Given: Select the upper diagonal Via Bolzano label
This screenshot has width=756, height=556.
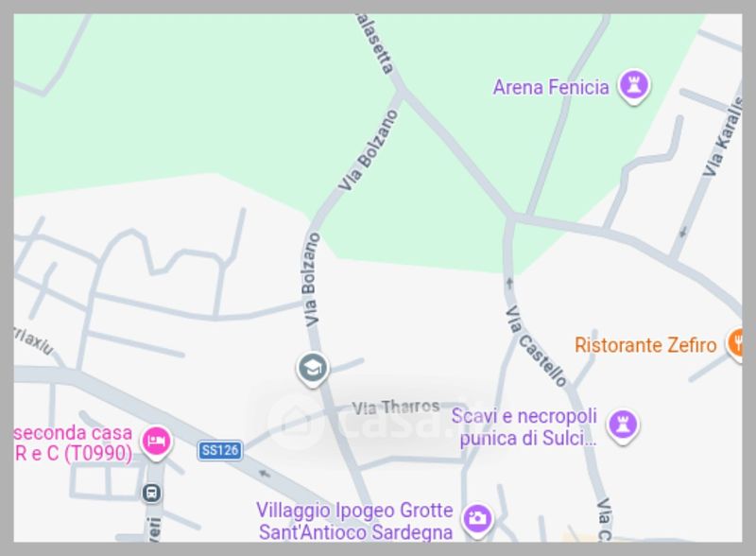Looking at the screenshot, I should (x=369, y=150).
